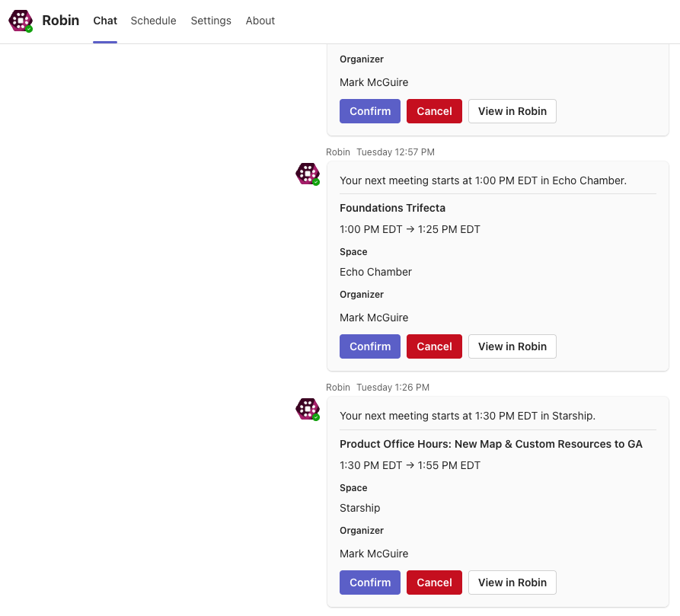Click View in Robin on topmost card
Viewport: 680px width, 616px height.
tap(512, 111)
